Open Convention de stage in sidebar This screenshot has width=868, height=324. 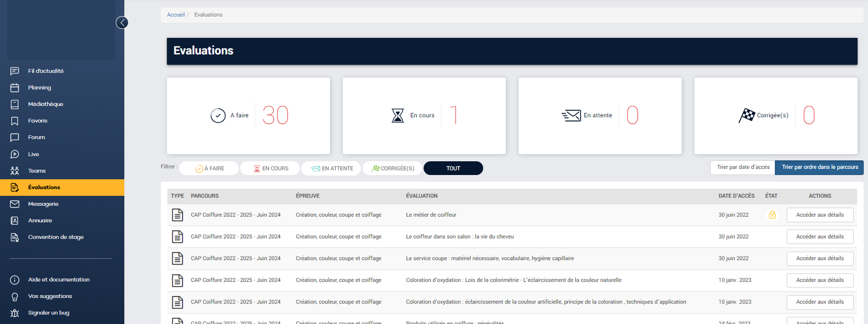(55, 237)
